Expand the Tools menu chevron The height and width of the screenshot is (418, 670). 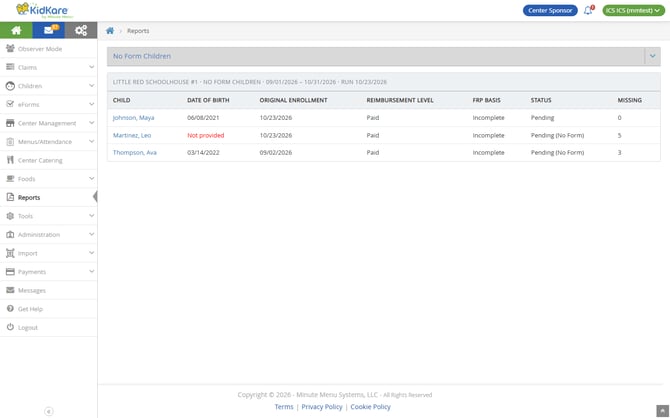click(91, 216)
